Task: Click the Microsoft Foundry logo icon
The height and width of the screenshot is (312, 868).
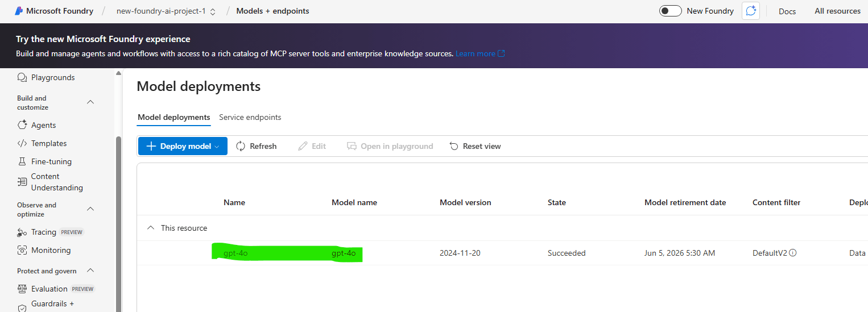Action: coord(19,11)
